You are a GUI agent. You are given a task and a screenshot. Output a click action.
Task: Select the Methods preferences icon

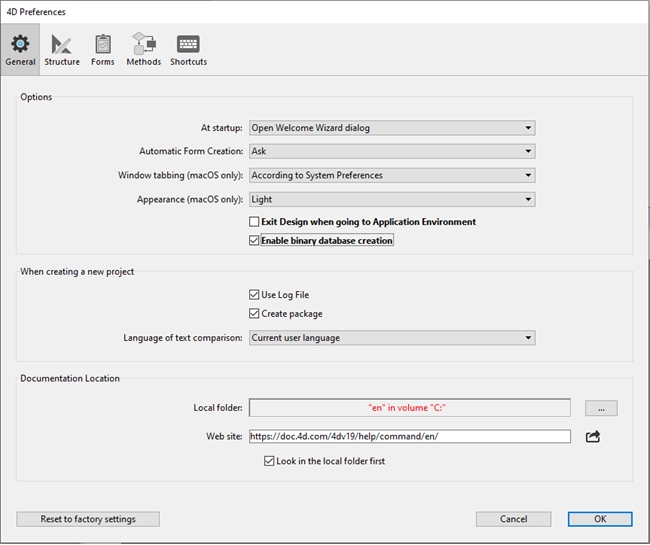tap(143, 49)
